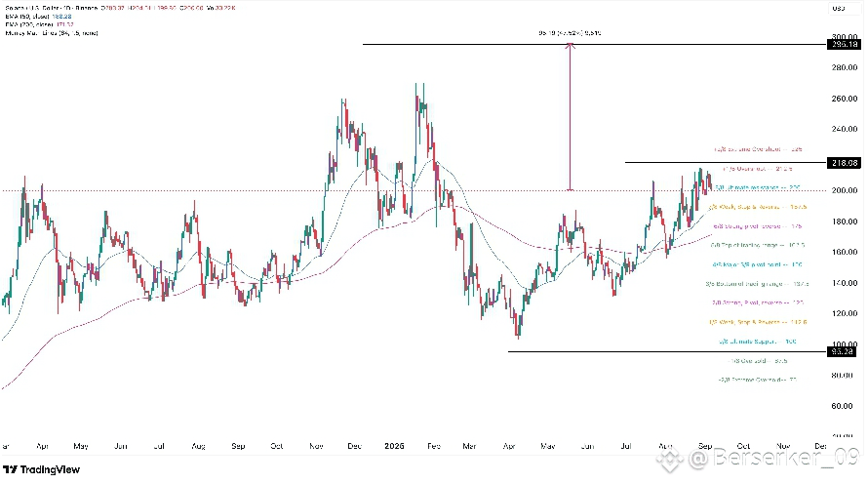Click the 140.00 price axis tick
The image size is (868, 484).
[845, 283]
